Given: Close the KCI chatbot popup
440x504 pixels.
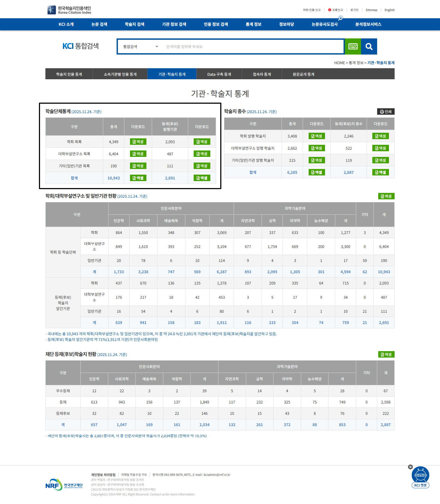Looking at the screenshot, I should pyautogui.click(x=410, y=467).
